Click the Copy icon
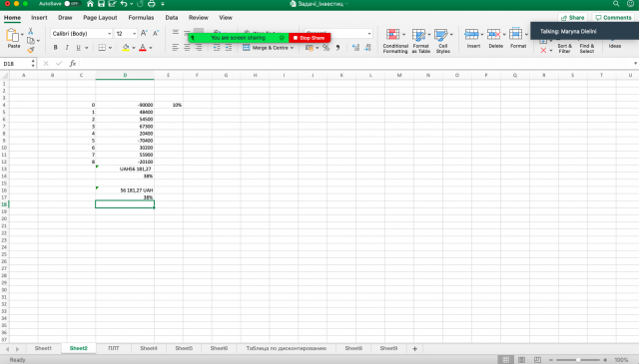Image resolution: width=639 pixels, height=364 pixels. (31, 40)
